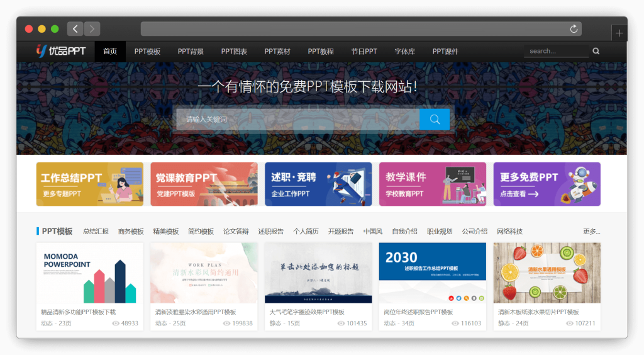Click the title 大气毛笔字墨迹效果PPT模板
Image resolution: width=644 pixels, height=355 pixels.
[x=307, y=312]
